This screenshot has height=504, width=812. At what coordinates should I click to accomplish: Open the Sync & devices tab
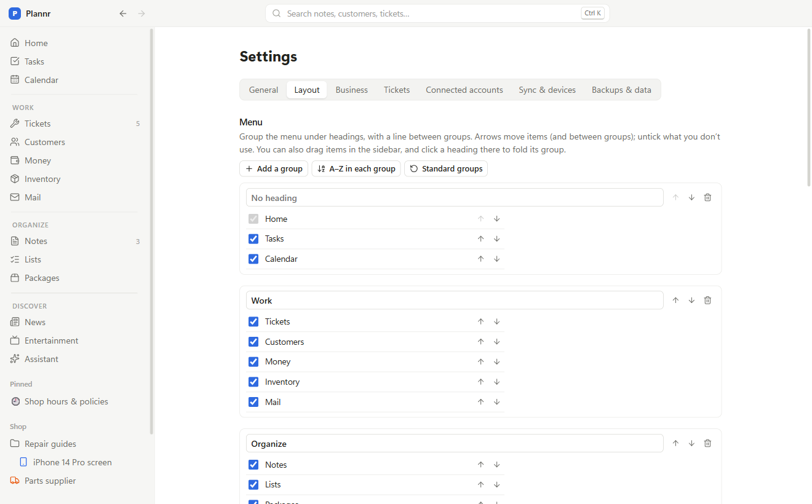[547, 90]
